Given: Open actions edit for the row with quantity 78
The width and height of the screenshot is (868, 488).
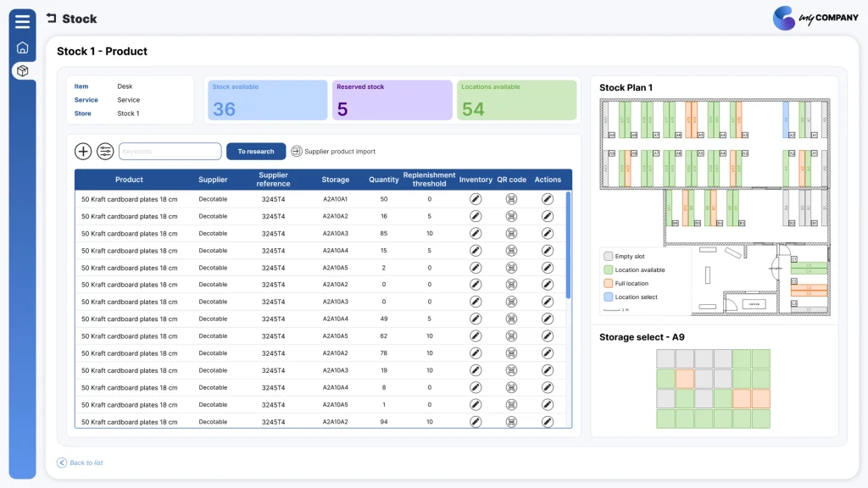Looking at the screenshot, I should tap(548, 353).
